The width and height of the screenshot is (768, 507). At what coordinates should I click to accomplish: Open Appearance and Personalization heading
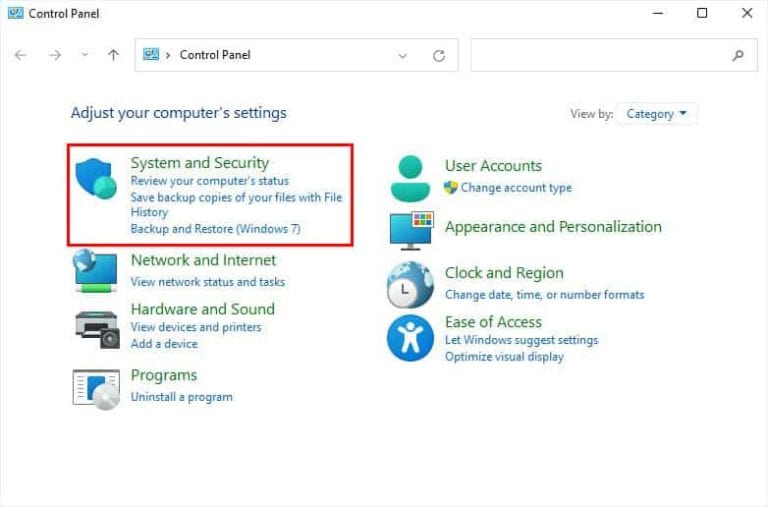coord(553,227)
